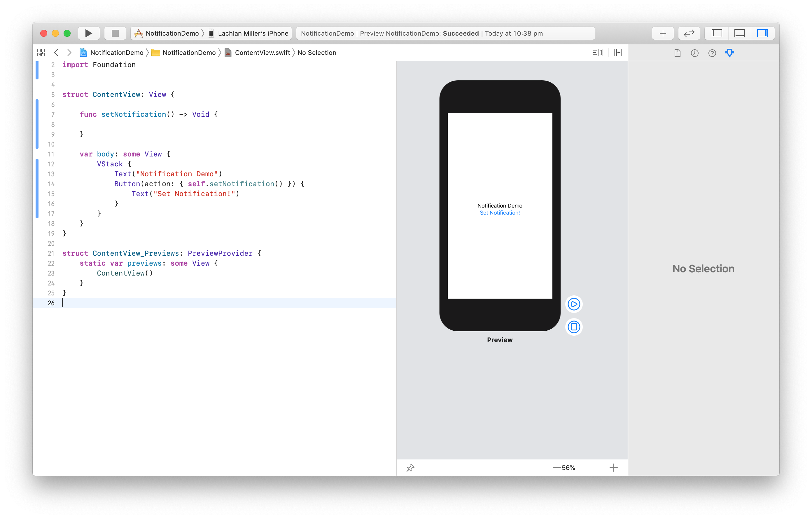Click the Library plus button
The width and height of the screenshot is (812, 519).
(x=663, y=33)
